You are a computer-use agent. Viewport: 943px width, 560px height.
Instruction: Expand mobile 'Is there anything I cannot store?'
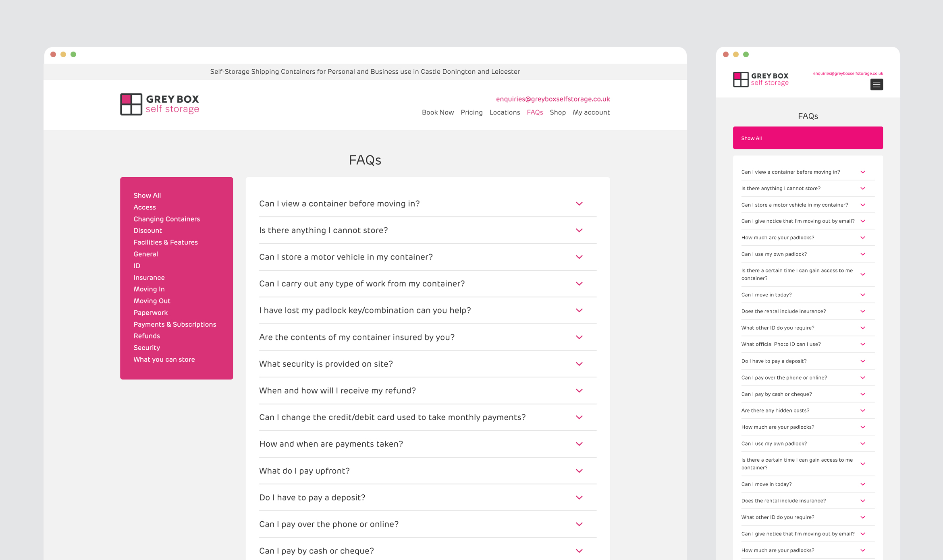point(808,189)
